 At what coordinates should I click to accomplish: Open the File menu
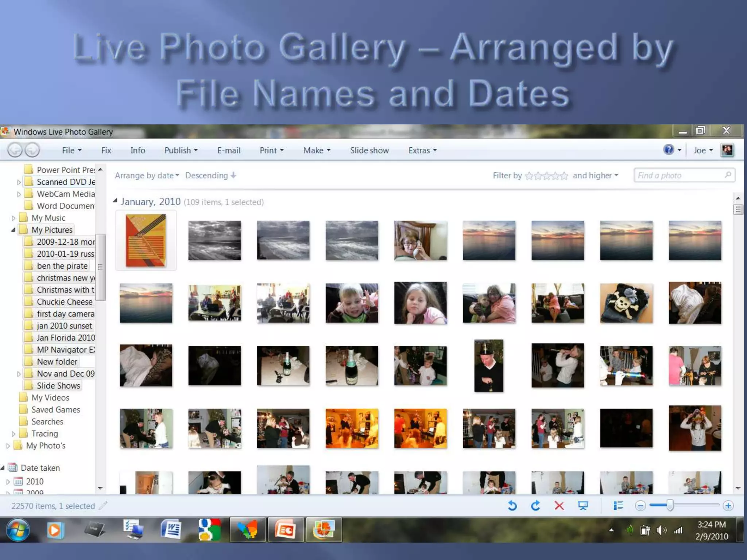point(71,150)
